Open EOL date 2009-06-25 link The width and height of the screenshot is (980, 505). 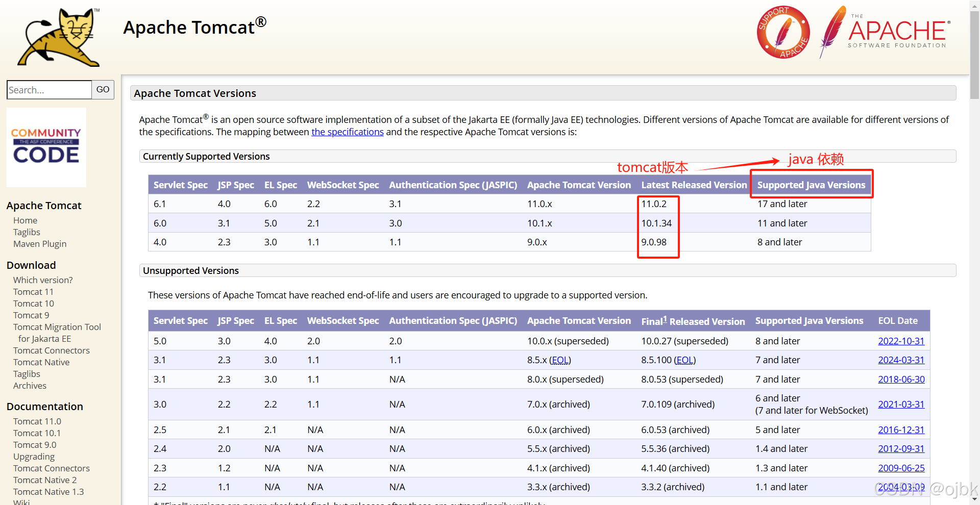(901, 468)
